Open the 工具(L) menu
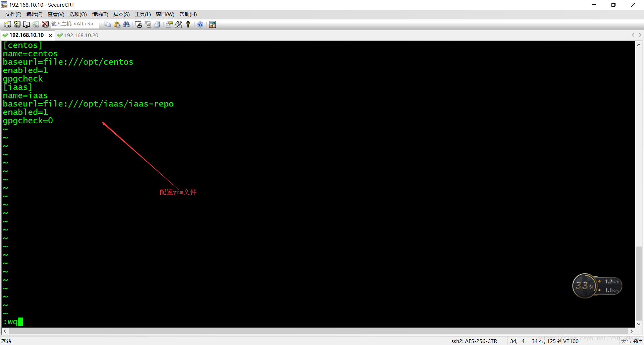Image resolution: width=644 pixels, height=345 pixels. click(143, 14)
